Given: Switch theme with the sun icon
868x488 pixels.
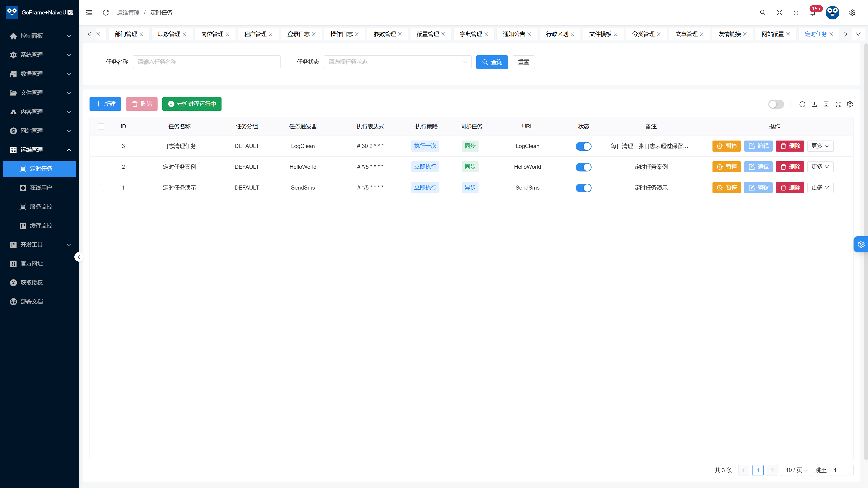Looking at the screenshot, I should tap(796, 13).
